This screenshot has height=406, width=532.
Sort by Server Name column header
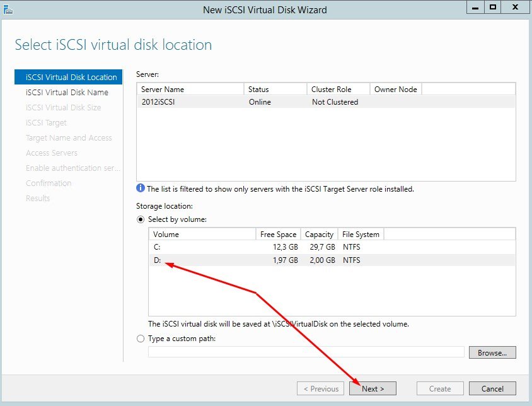pos(163,90)
